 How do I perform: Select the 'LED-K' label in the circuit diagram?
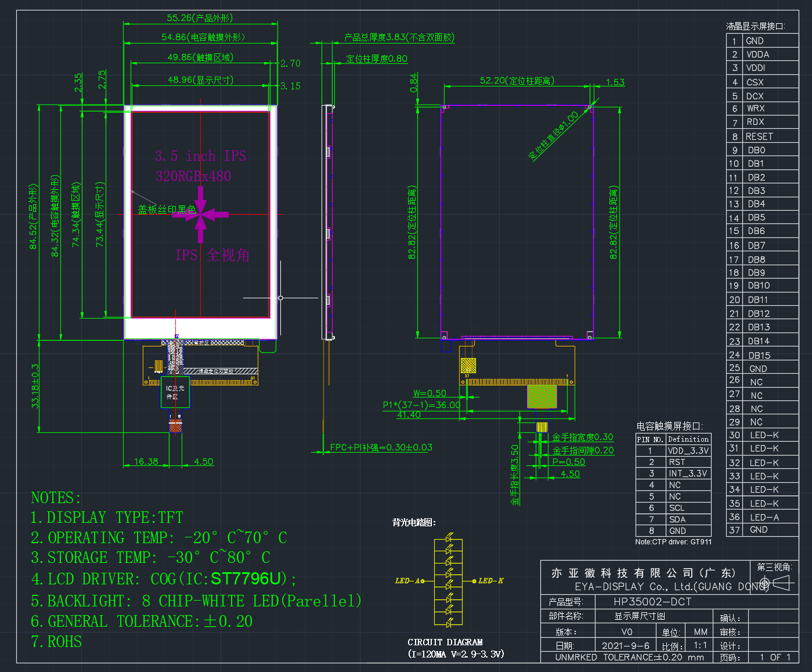[x=491, y=581]
